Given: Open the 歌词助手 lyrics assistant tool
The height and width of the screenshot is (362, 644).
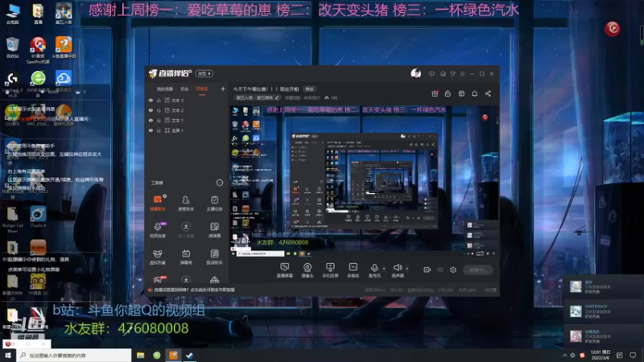Looking at the screenshot, I should [214, 257].
